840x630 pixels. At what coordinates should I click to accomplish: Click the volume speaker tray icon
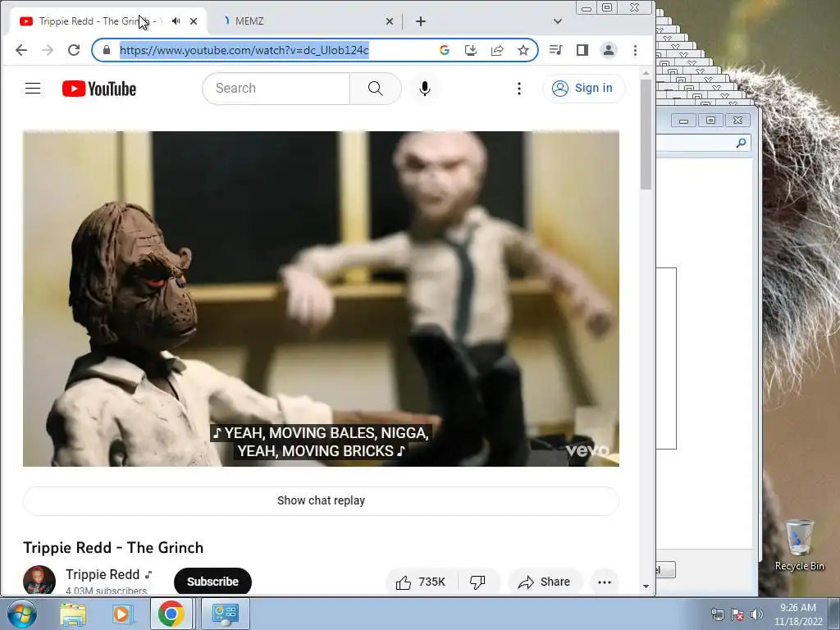756,614
